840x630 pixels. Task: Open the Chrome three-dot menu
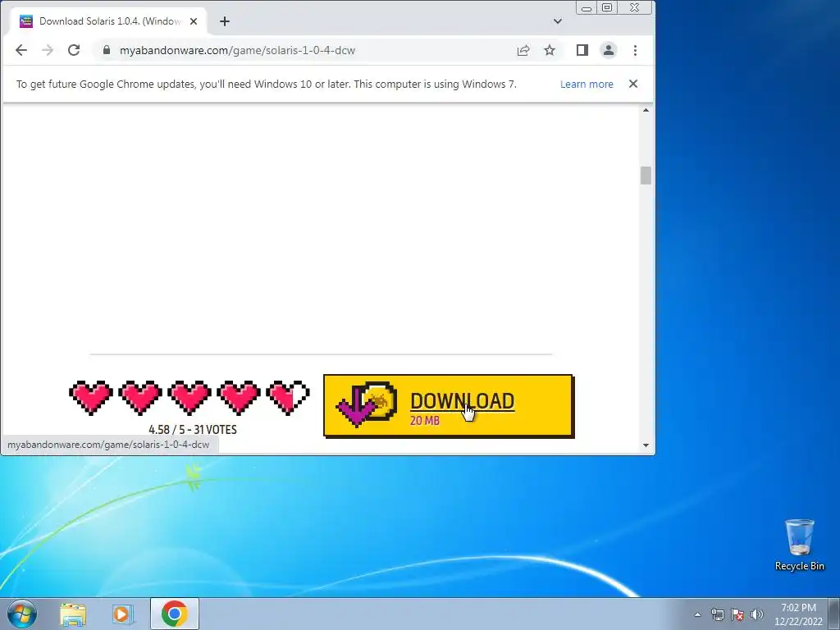[x=636, y=50]
